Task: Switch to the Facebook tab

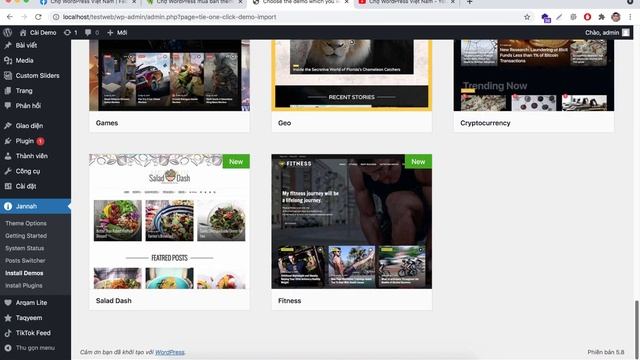Action: (87, 2)
